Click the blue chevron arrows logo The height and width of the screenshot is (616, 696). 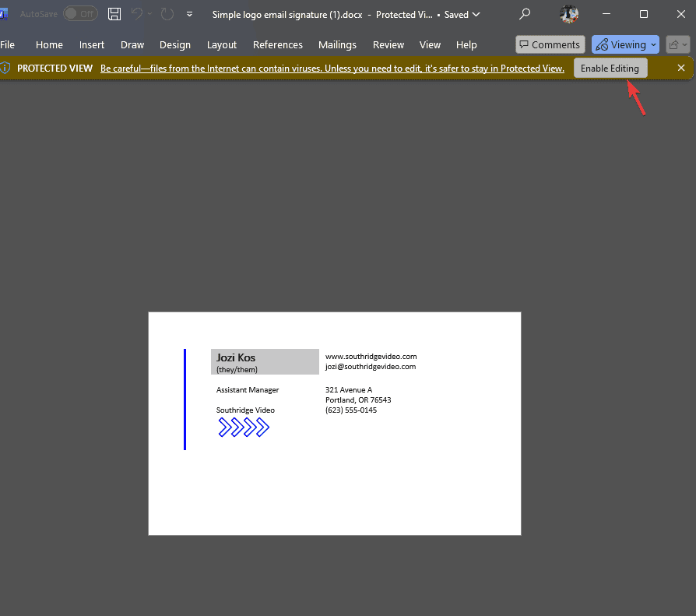pos(244,428)
